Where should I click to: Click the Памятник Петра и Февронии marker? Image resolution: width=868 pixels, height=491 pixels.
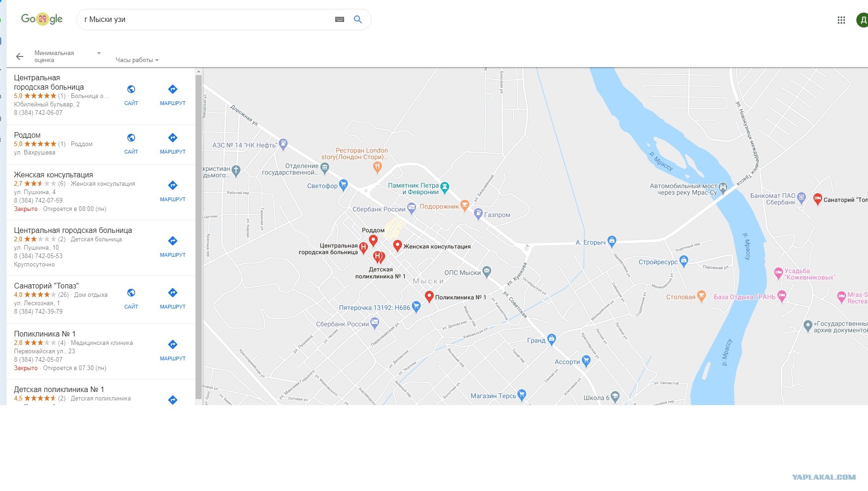click(x=445, y=188)
